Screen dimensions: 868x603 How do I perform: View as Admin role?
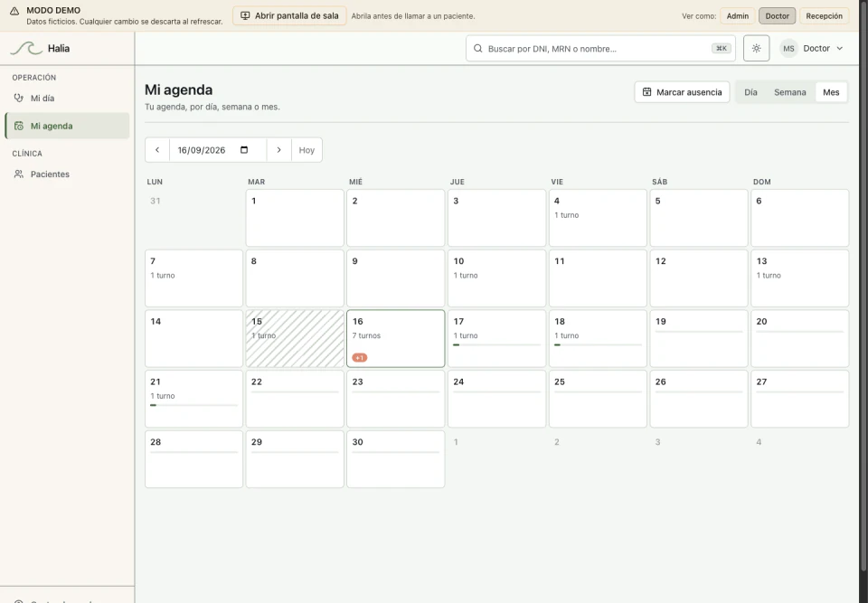click(x=738, y=16)
